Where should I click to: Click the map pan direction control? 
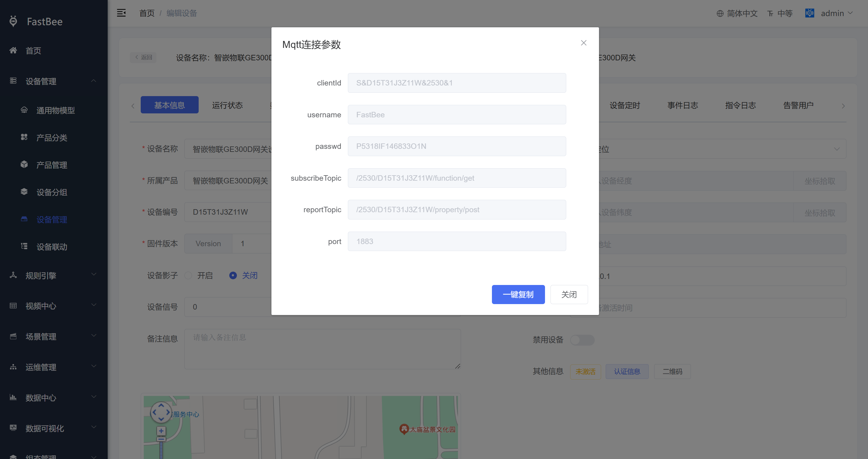pos(161,412)
